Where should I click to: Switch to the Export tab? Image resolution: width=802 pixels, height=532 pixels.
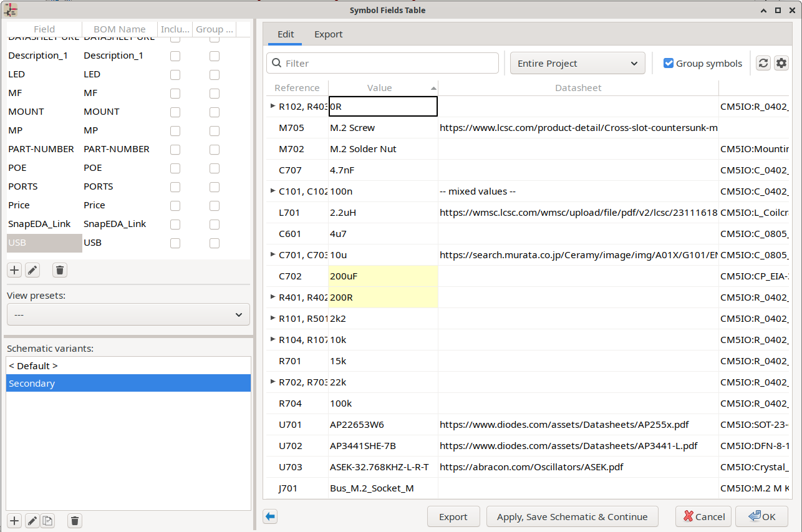[x=328, y=34]
